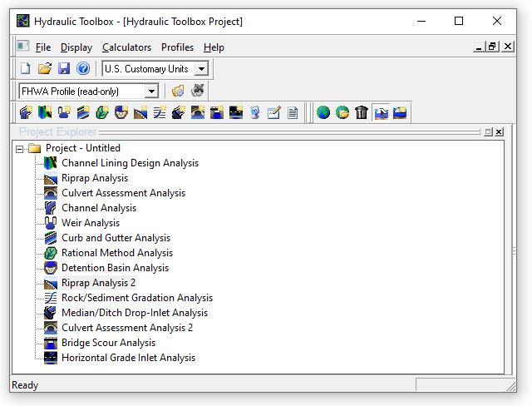Select Curb and Gutter Analysis

click(116, 238)
